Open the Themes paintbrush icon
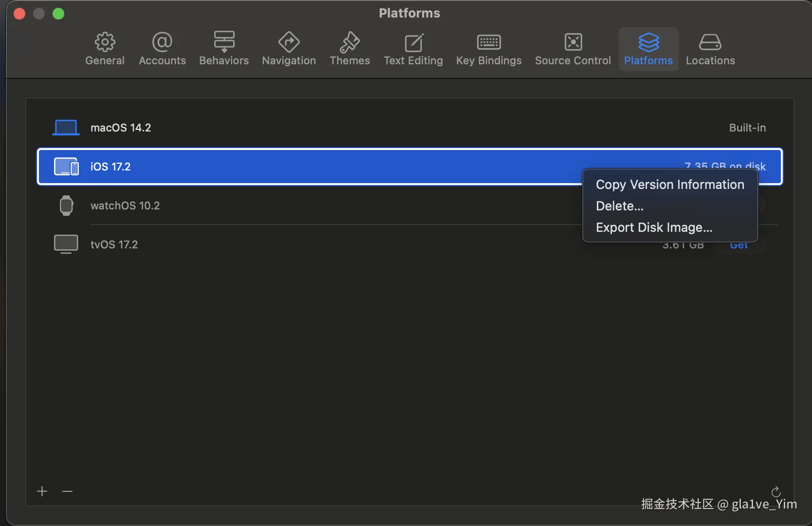 point(350,42)
